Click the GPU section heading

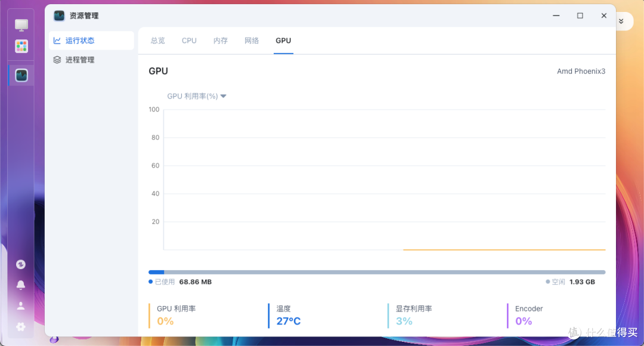point(158,71)
